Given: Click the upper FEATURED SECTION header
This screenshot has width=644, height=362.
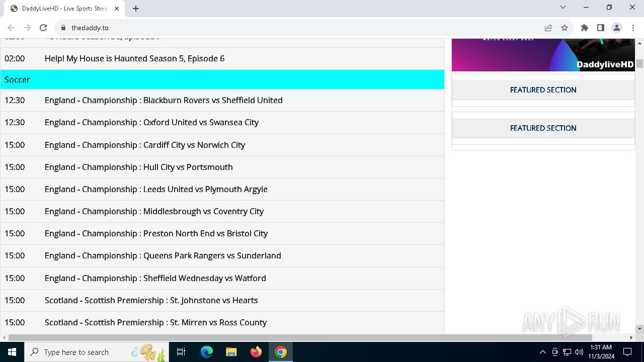Looking at the screenshot, I should click(543, 90).
